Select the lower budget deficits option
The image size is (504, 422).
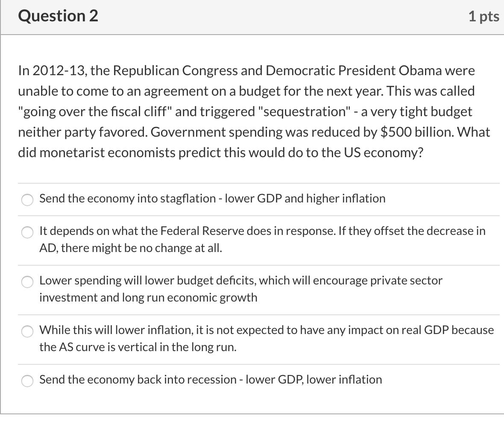(27, 282)
